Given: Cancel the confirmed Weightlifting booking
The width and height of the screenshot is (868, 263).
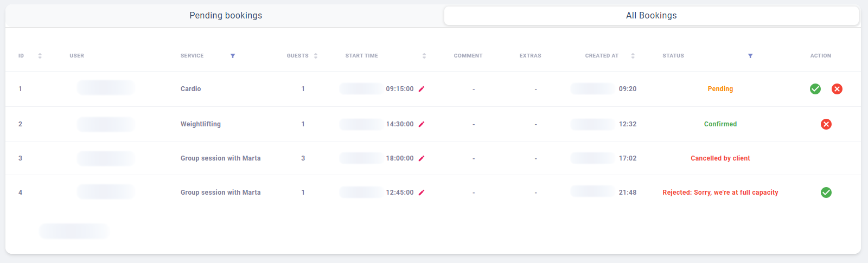Looking at the screenshot, I should coord(826,124).
